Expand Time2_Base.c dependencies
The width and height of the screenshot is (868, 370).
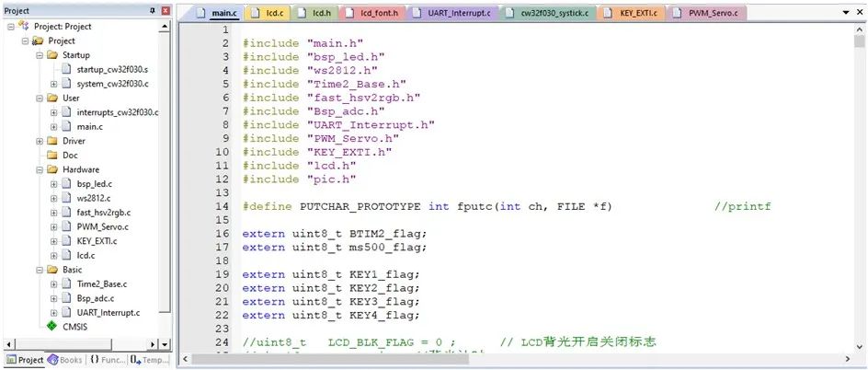click(x=53, y=284)
